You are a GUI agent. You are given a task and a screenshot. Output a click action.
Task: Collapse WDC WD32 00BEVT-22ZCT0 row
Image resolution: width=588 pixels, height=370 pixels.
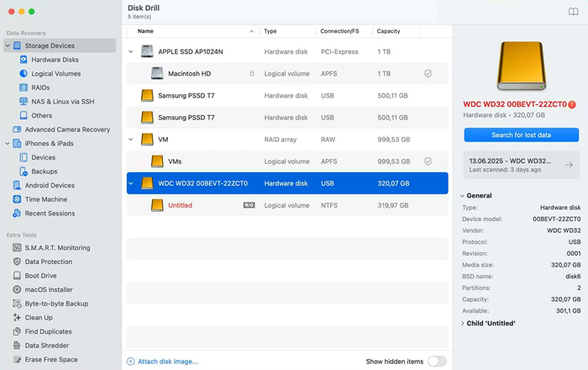(131, 183)
